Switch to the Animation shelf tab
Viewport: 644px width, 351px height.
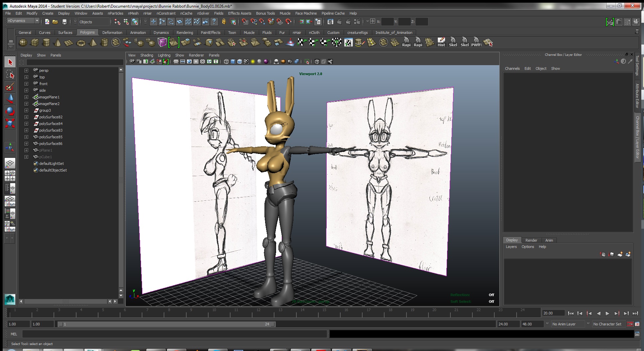(138, 33)
